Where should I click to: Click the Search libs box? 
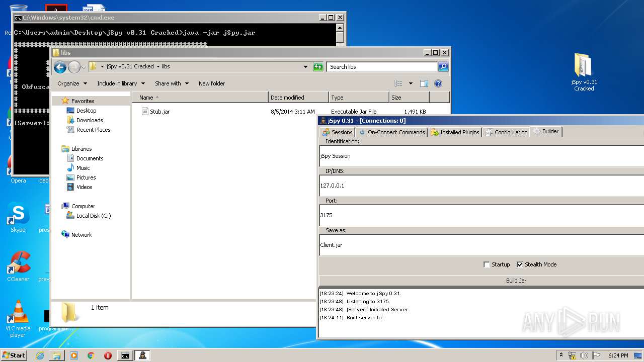coord(382,67)
